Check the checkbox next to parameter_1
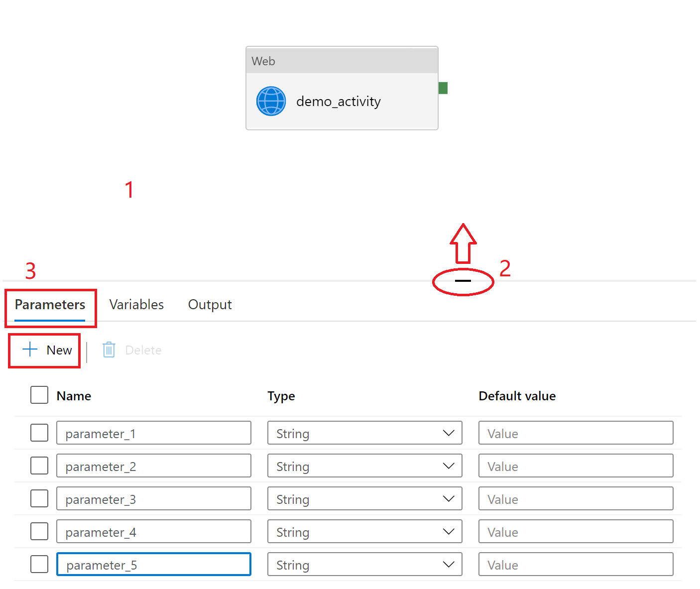Image resolution: width=700 pixels, height=589 pixels. tap(39, 433)
